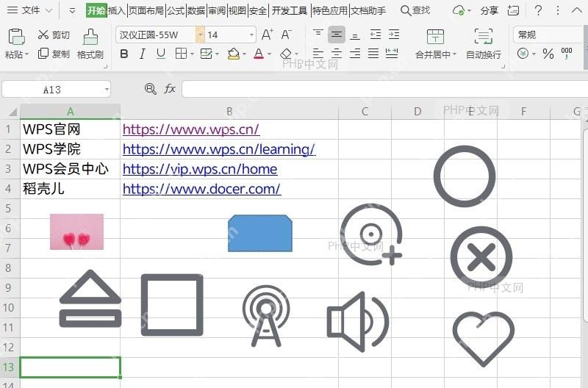Click the justify alignment icon
This screenshot has height=388, width=588.
point(373,54)
